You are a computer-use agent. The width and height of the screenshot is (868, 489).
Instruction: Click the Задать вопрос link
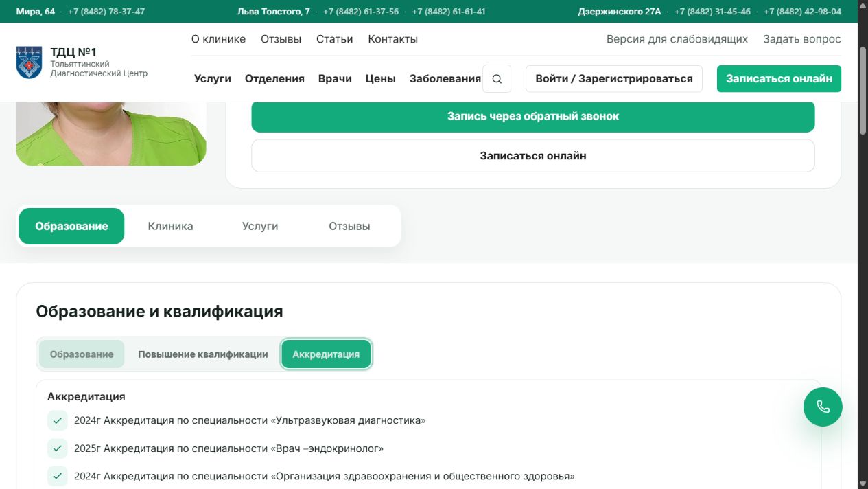point(802,39)
